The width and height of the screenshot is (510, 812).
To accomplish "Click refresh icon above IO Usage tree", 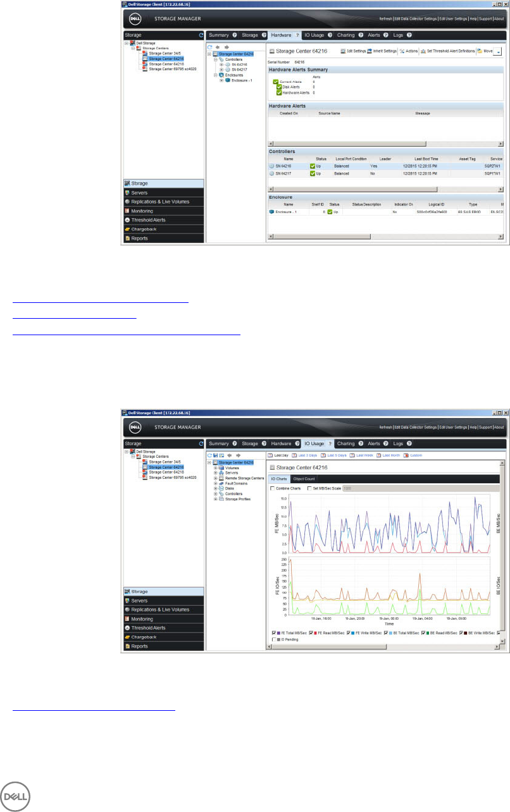I will (x=210, y=455).
